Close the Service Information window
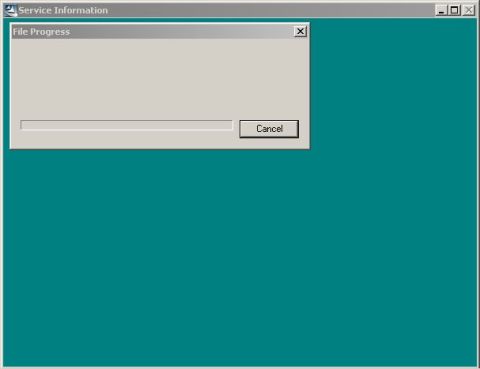The image size is (480, 369). pyautogui.click(x=468, y=10)
